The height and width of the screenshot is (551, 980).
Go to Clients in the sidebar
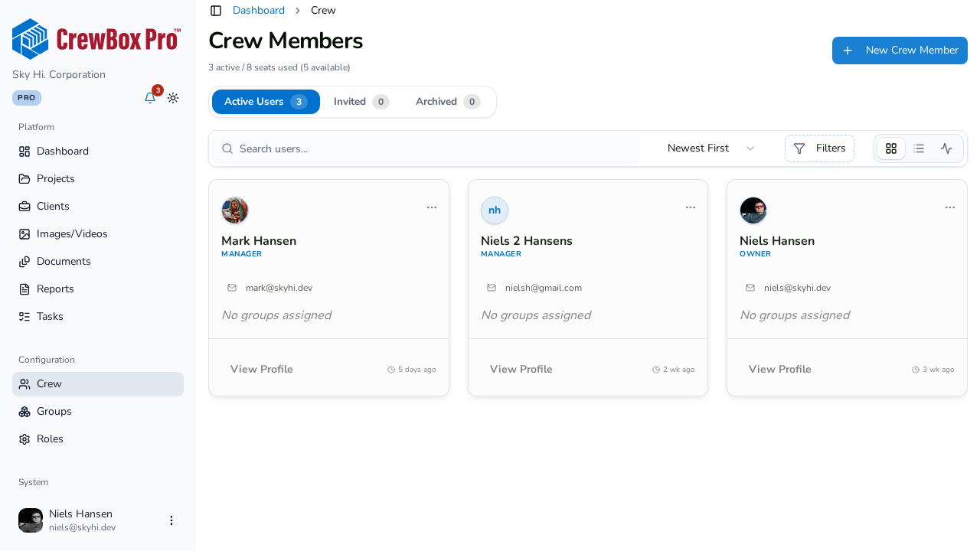[x=98, y=207]
